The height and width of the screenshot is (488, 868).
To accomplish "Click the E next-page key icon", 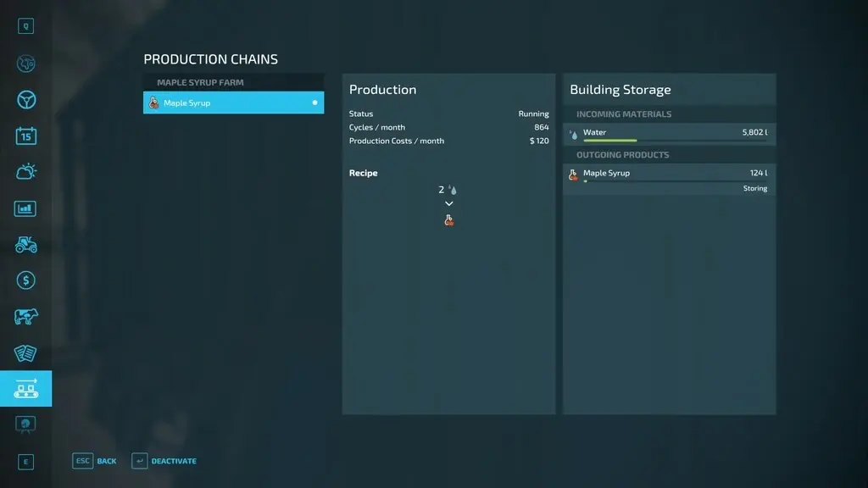I will click(x=26, y=462).
